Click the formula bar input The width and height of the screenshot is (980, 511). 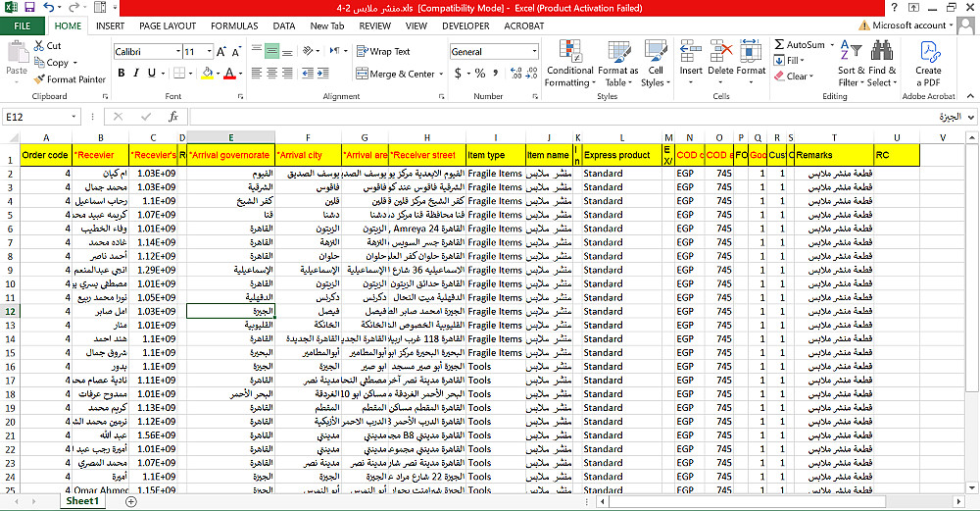pyautogui.click(x=578, y=117)
